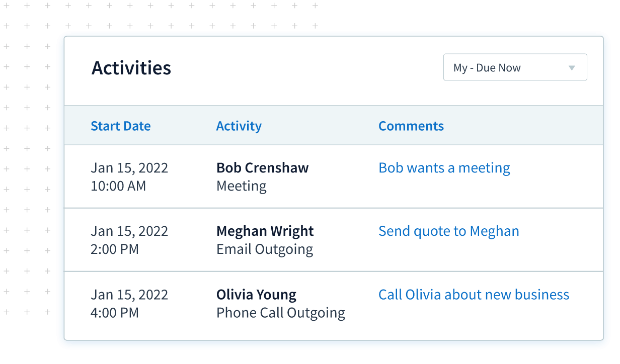620x364 pixels.
Task: Select the Bob Crenshaw activity name
Action: pos(263,168)
